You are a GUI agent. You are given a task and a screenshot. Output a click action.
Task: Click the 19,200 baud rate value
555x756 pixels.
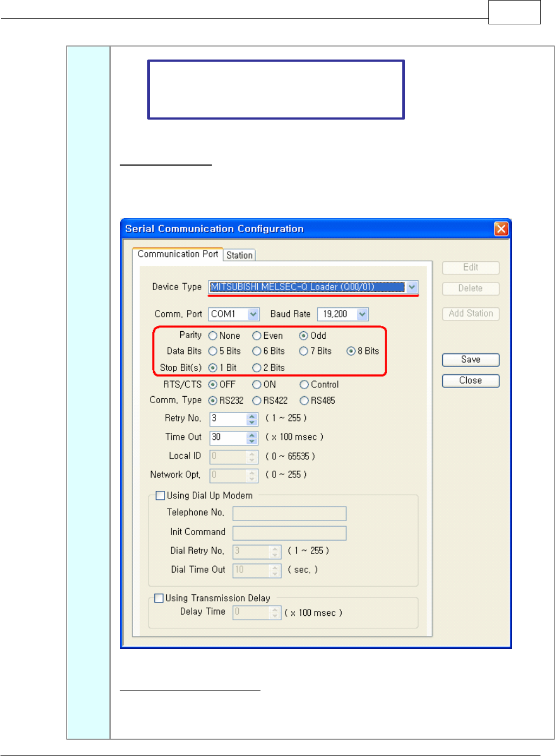[335, 314]
